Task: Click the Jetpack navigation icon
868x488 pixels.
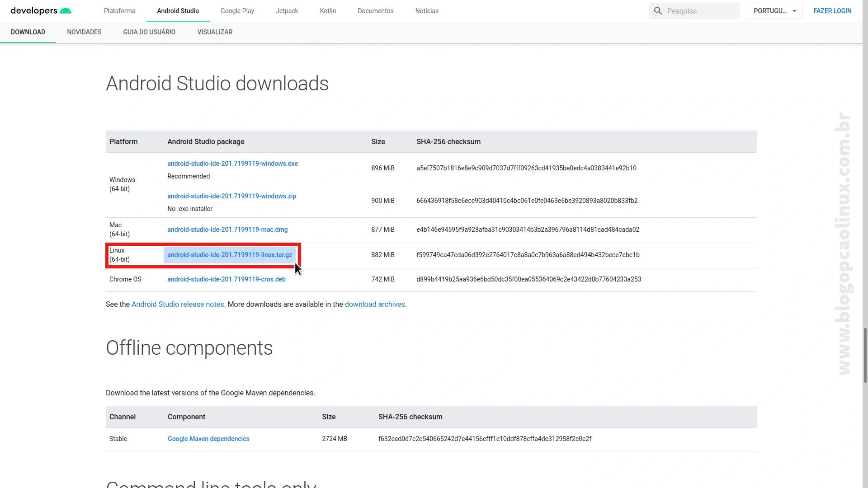Action: coord(287,11)
